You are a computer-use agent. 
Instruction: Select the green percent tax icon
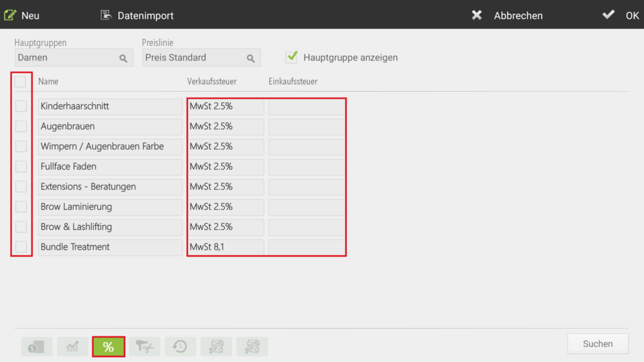(108, 347)
